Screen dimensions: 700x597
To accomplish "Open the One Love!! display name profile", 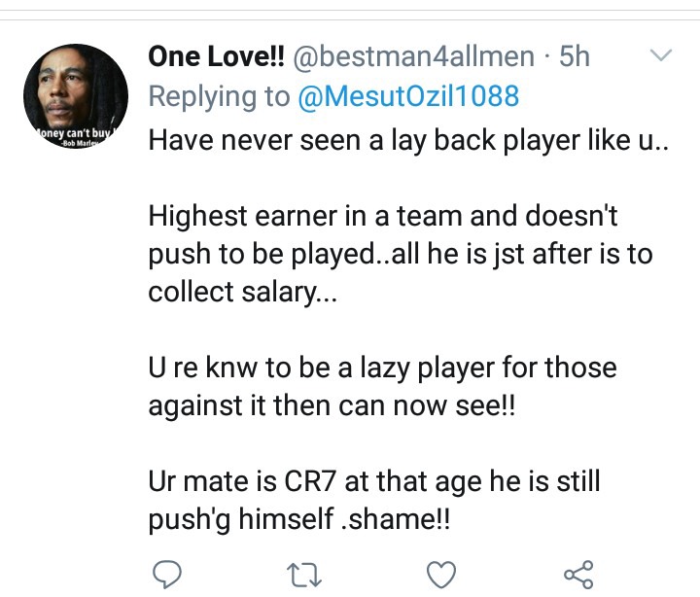I will click(x=216, y=56).
